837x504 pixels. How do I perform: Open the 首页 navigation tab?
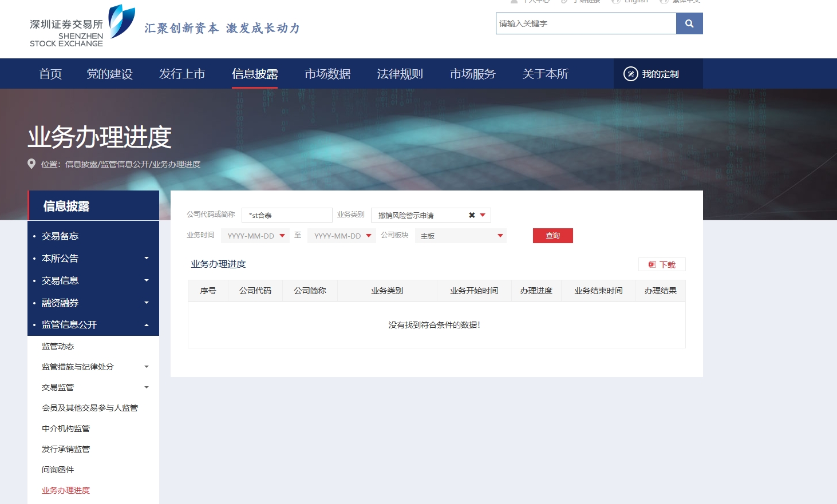point(50,74)
